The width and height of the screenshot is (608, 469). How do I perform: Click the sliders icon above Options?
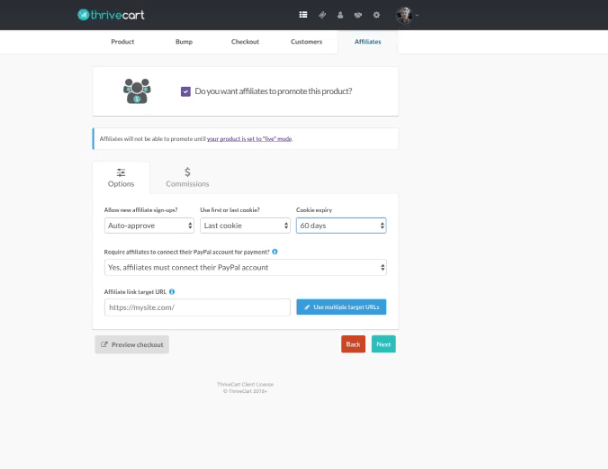point(121,172)
